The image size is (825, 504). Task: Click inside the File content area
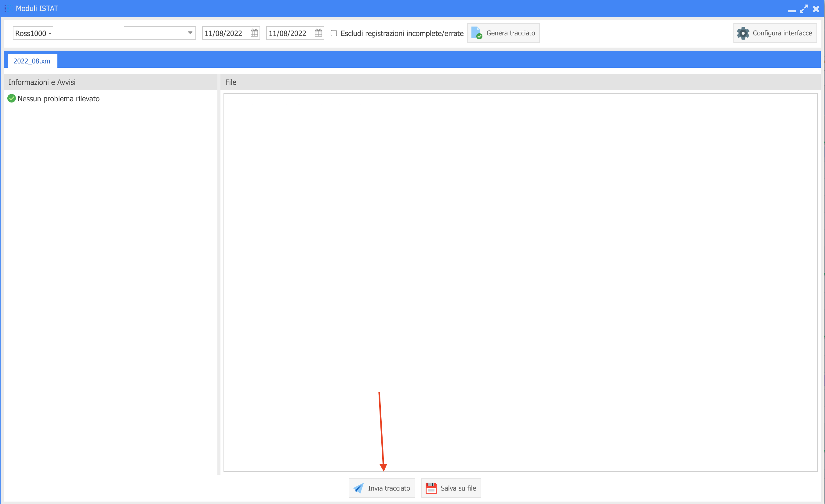(x=520, y=282)
